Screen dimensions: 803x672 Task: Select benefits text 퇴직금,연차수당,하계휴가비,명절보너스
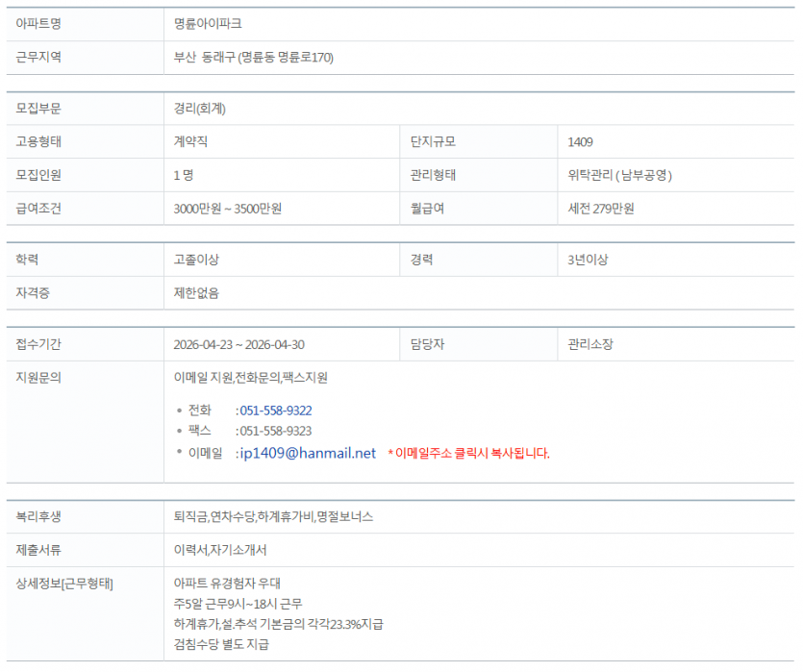tap(273, 516)
